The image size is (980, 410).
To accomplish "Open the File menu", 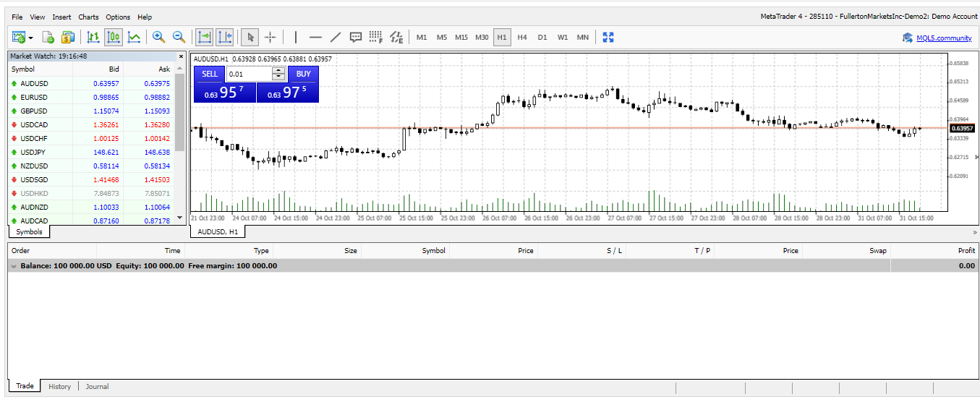I will (x=17, y=17).
